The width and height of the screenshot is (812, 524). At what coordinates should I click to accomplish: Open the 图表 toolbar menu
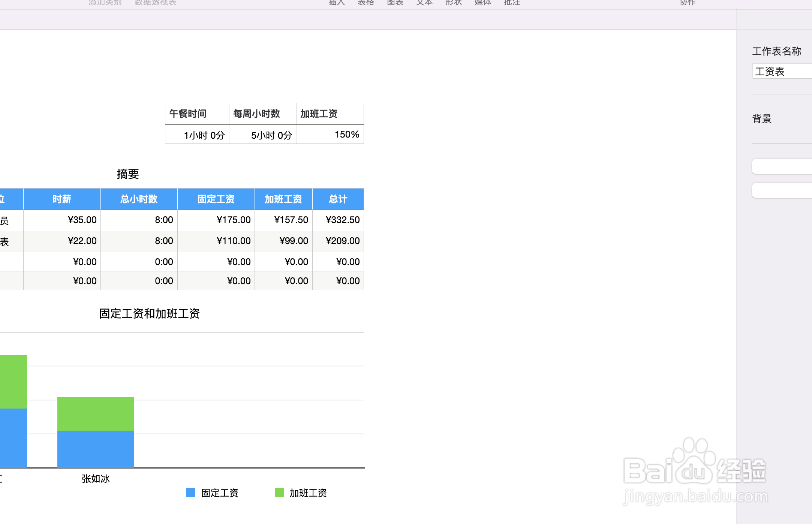point(395,3)
